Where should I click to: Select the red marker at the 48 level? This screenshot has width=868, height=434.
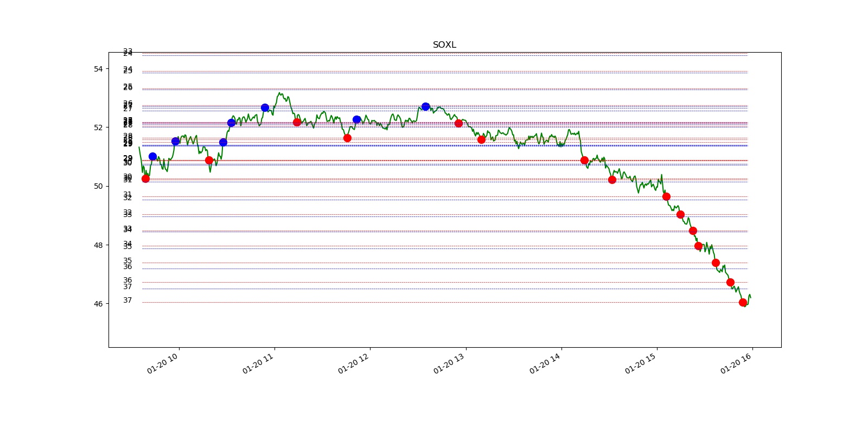click(x=698, y=246)
